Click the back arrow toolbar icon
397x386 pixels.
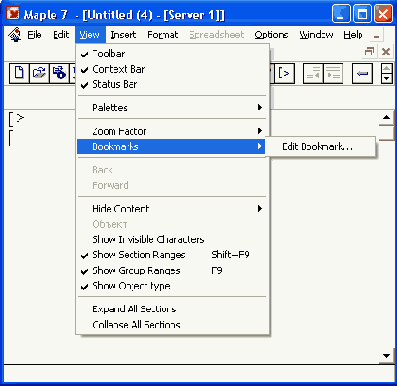(x=362, y=73)
